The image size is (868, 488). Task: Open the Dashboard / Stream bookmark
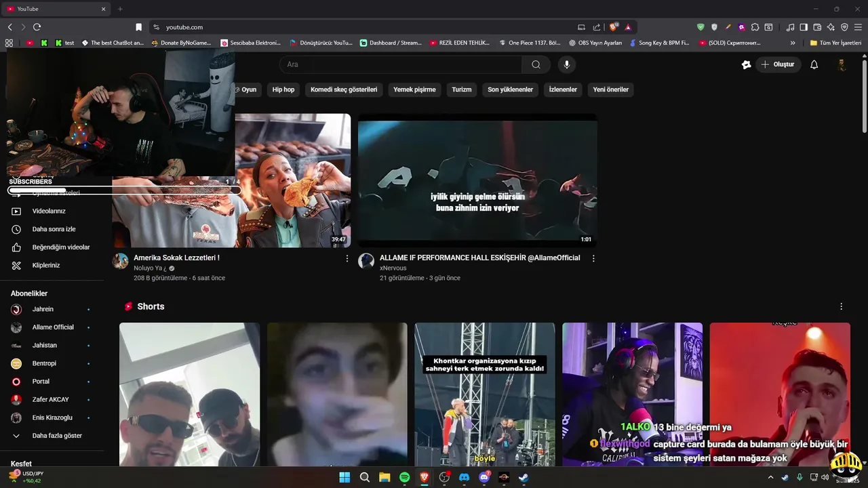pyautogui.click(x=391, y=43)
